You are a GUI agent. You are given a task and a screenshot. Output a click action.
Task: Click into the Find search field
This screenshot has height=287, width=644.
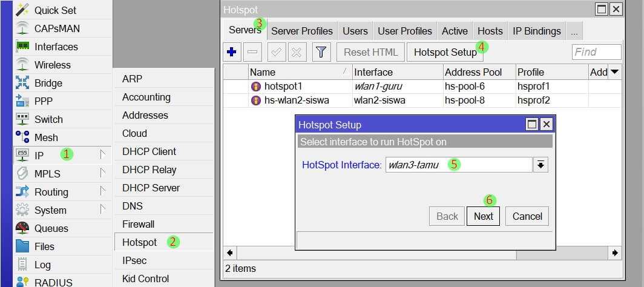(x=596, y=52)
